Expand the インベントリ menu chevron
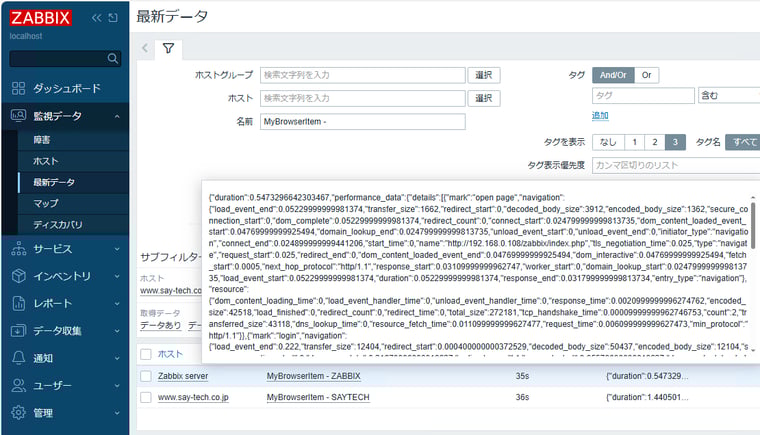The height and width of the screenshot is (435, 760). click(x=117, y=276)
